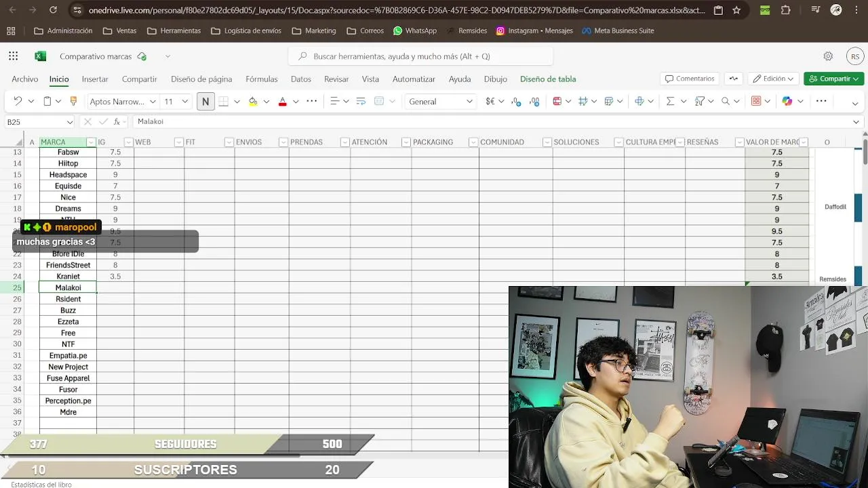This screenshot has height=488, width=868.
Task: Open OneDrive settings gear
Action: 828,56
